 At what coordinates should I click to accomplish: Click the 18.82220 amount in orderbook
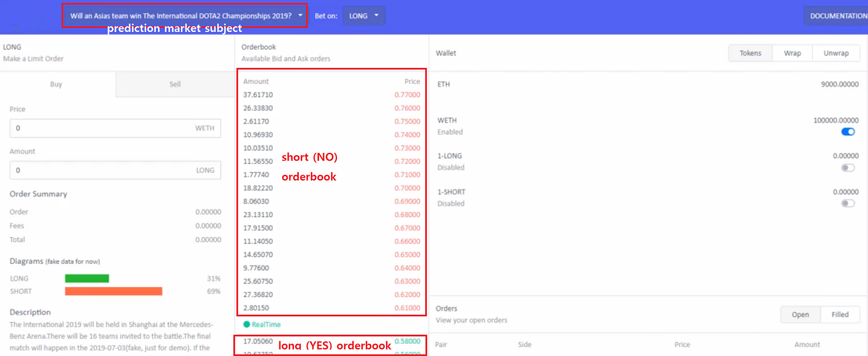(x=258, y=188)
